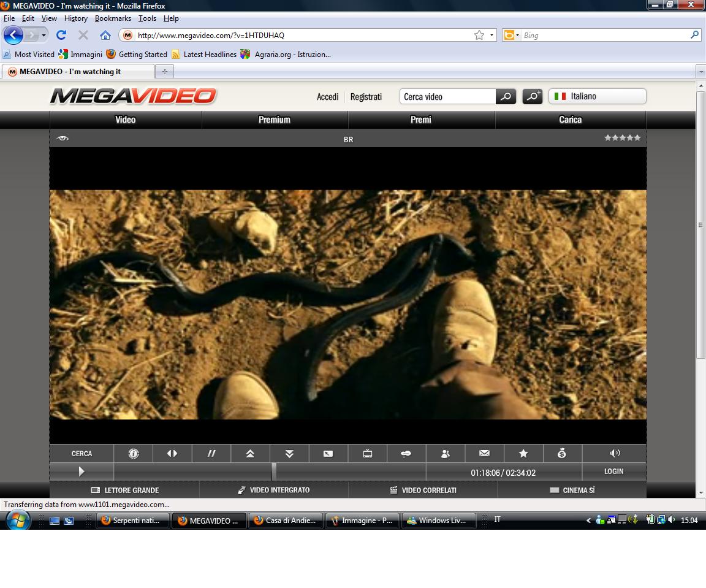The height and width of the screenshot is (588, 706).
Task: Click the TV screen icon in player bar
Action: click(x=368, y=454)
